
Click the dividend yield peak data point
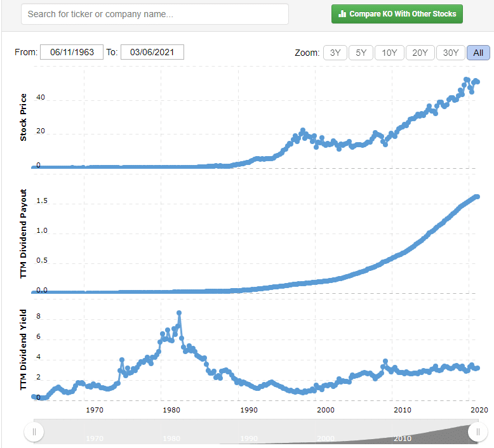179,313
